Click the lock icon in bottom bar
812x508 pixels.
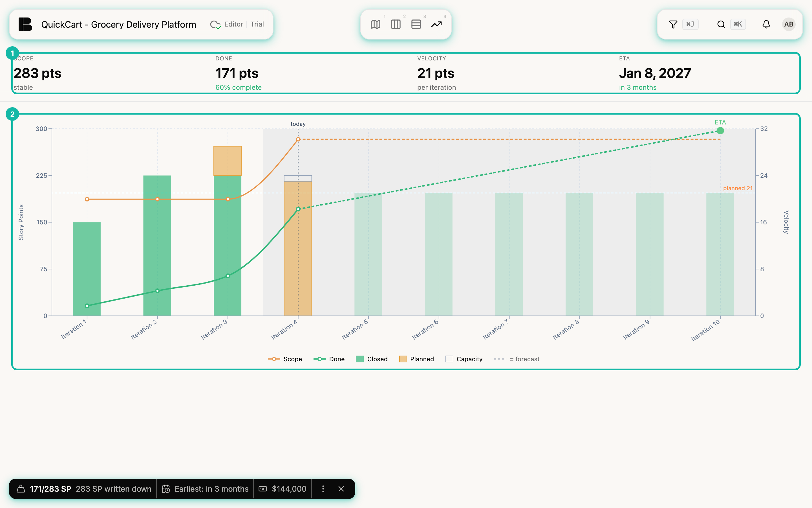(21, 489)
